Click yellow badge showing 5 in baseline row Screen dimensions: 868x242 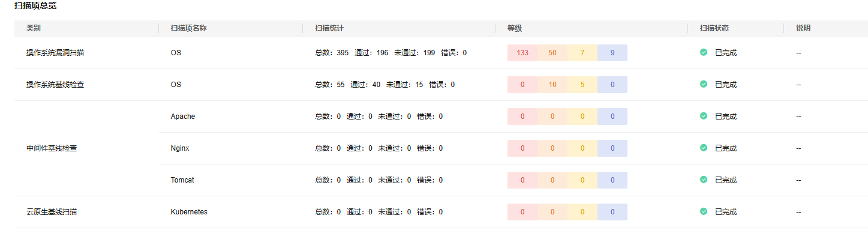point(582,85)
